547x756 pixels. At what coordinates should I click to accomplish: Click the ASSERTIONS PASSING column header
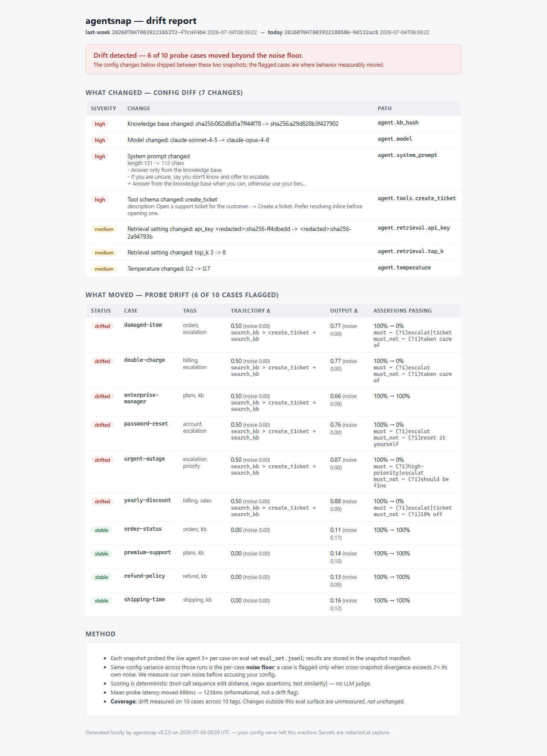[403, 311]
